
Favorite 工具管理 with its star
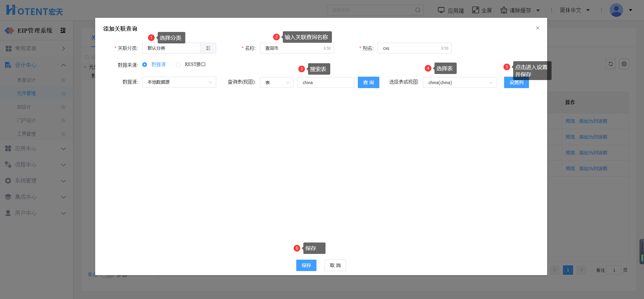(x=63, y=134)
